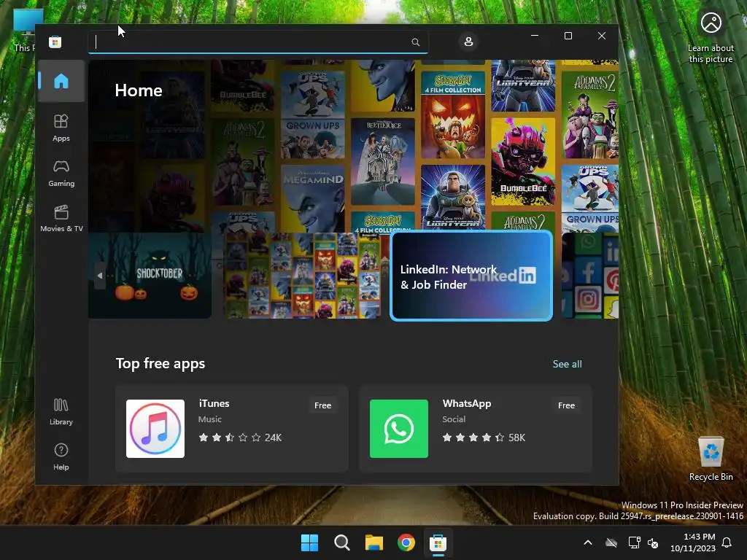Launch Google Chrome from the taskbar
Viewport: 747px width, 560px height.
(x=406, y=542)
